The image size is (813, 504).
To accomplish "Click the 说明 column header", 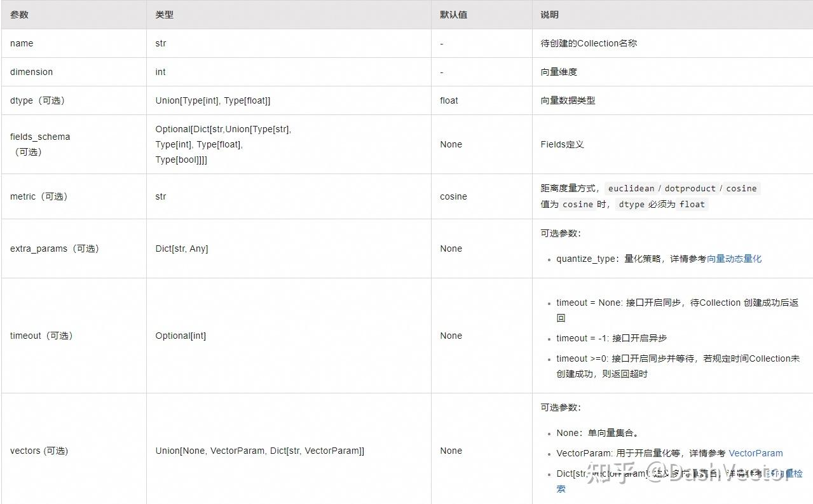I will click(x=549, y=14).
